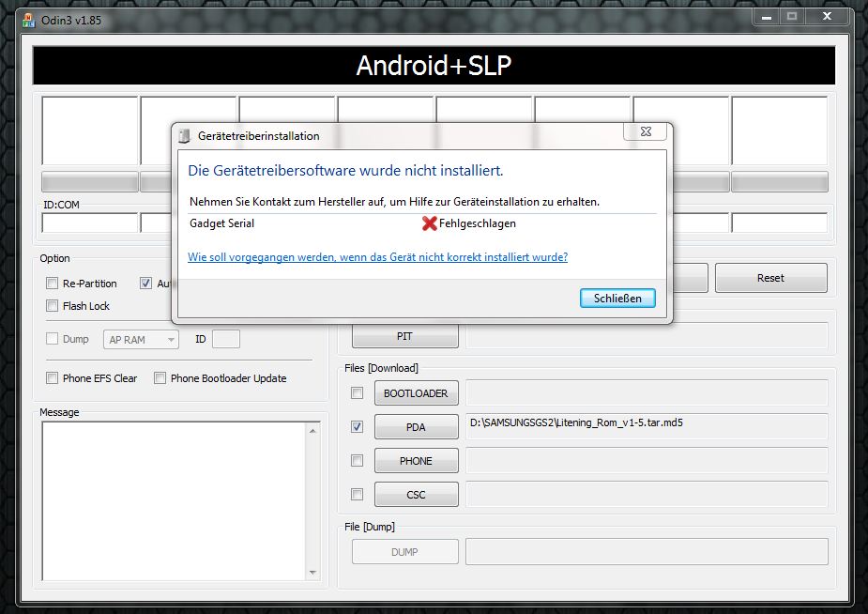Tick the CSC file checkbox
Viewport: 868px width, 614px height.
coord(357,495)
